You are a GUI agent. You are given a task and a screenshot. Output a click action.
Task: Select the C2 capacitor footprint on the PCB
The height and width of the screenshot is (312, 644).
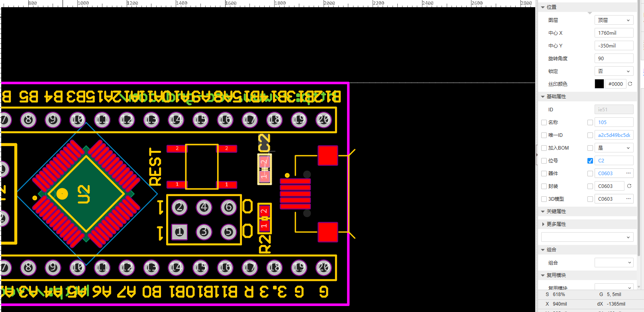[x=264, y=170]
